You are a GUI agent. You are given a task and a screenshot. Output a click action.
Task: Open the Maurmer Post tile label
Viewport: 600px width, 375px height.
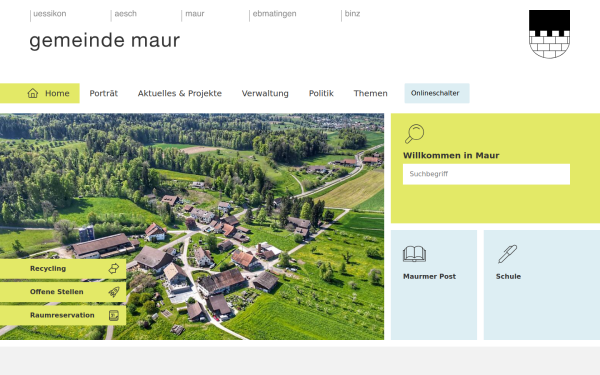point(429,276)
